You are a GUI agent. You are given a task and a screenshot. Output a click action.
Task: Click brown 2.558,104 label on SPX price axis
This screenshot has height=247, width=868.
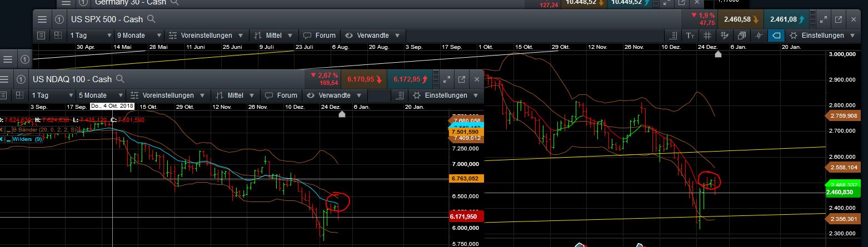pyautogui.click(x=844, y=167)
